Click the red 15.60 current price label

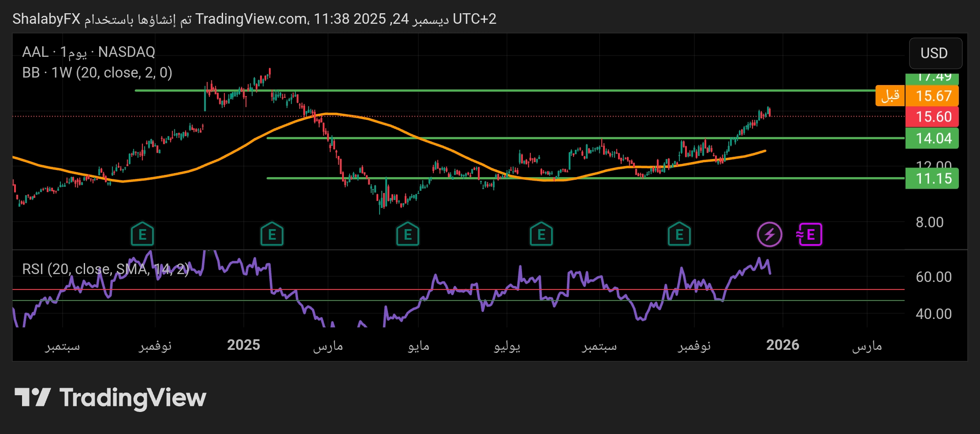tap(933, 117)
